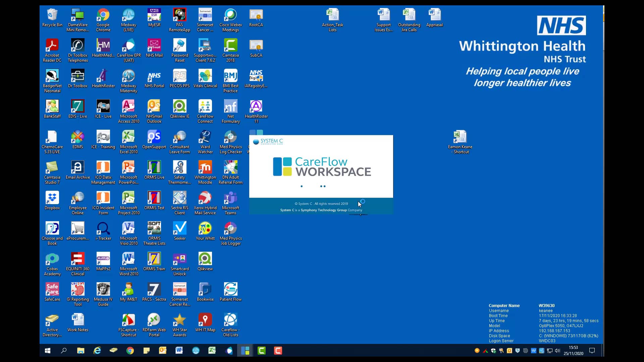Screen dimensions: 644x362
Task: Open NHS Mail
Action: pyautogui.click(x=154, y=46)
